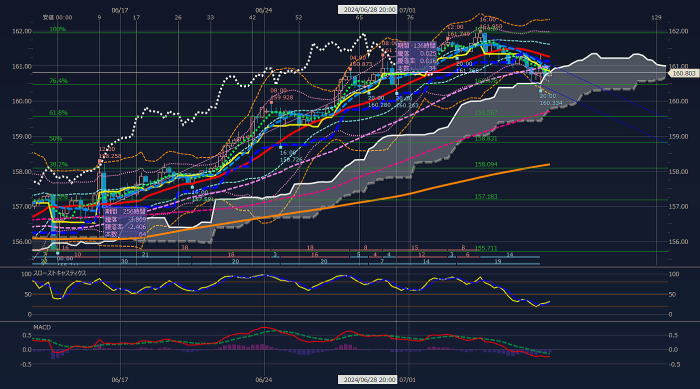Viewport: 700px width, 389px height.
Task: Click the 12:00 161.249 high annotation
Action: (458, 30)
